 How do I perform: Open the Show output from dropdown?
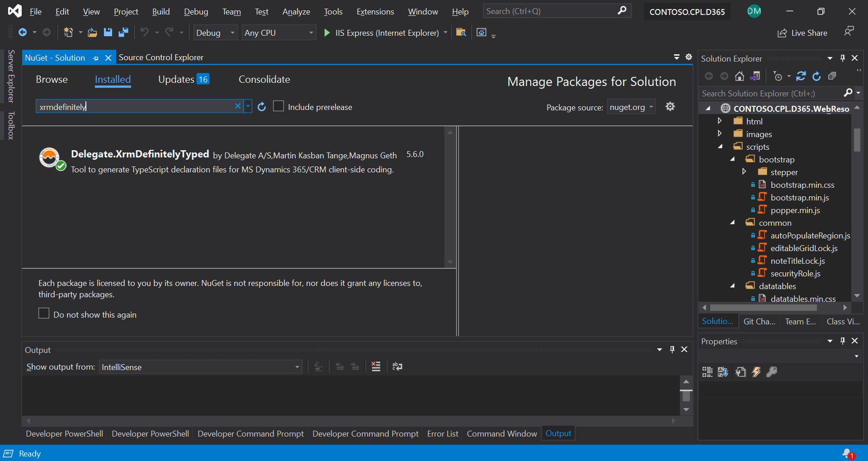point(200,367)
